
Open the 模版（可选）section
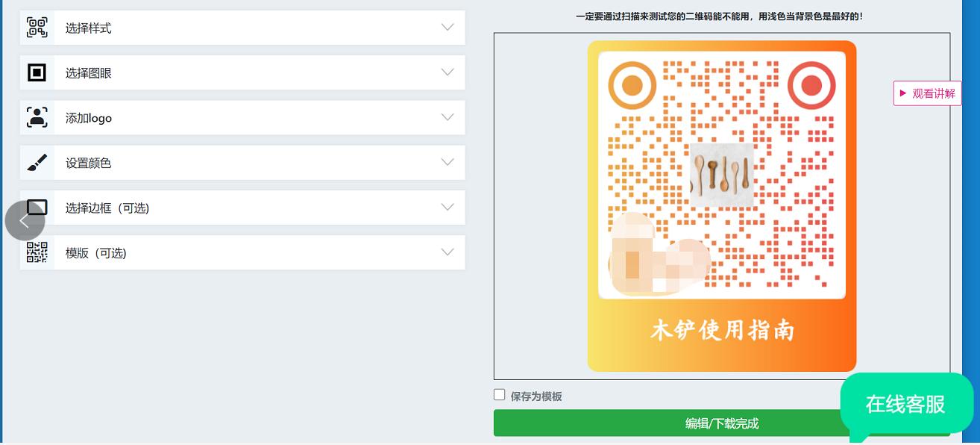447,252
